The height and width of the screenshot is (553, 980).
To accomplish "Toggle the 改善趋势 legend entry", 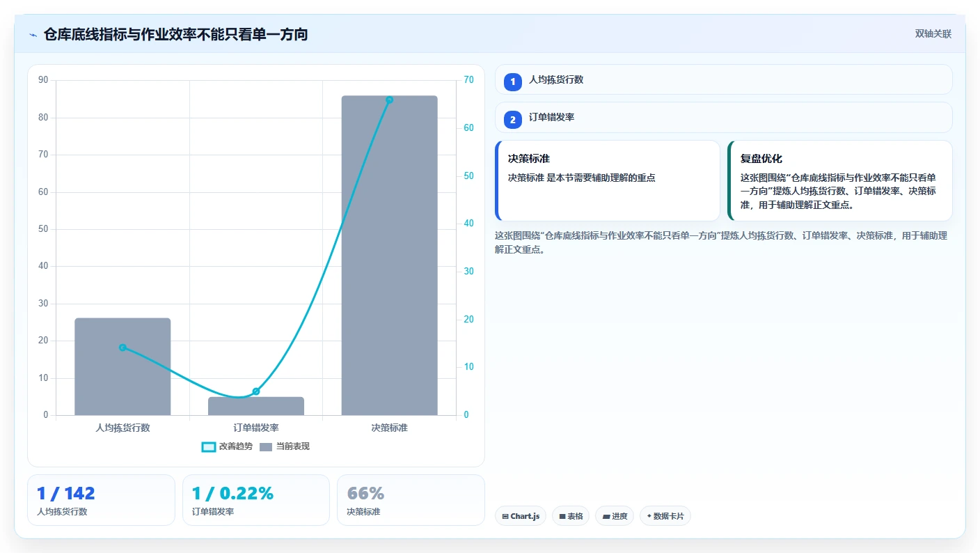I will tap(227, 446).
